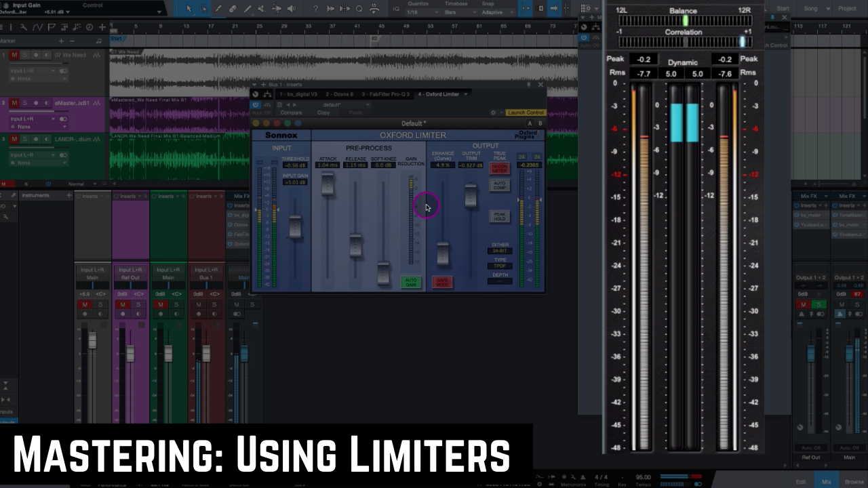Viewport: 868px width, 488px height.
Task: Click the minus icon in Marker row
Action: [73, 41]
